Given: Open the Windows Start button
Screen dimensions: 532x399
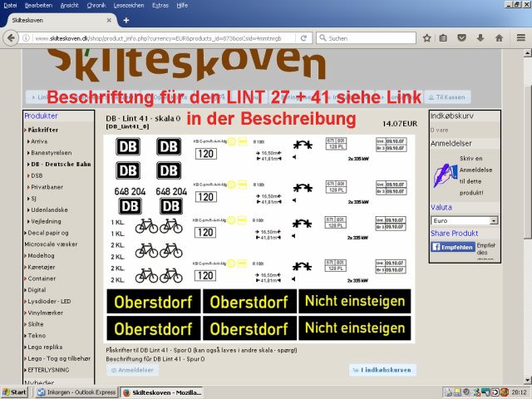Looking at the screenshot, I should [14, 392].
